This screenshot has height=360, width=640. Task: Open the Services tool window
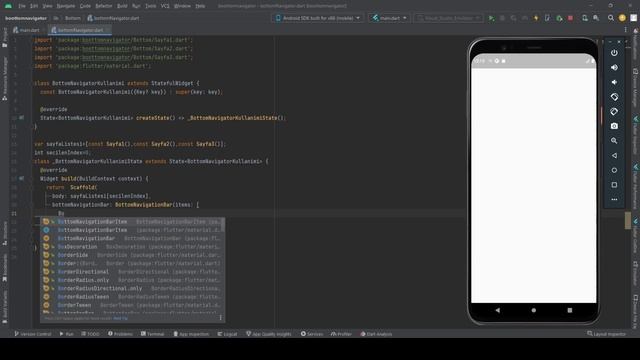point(312,334)
